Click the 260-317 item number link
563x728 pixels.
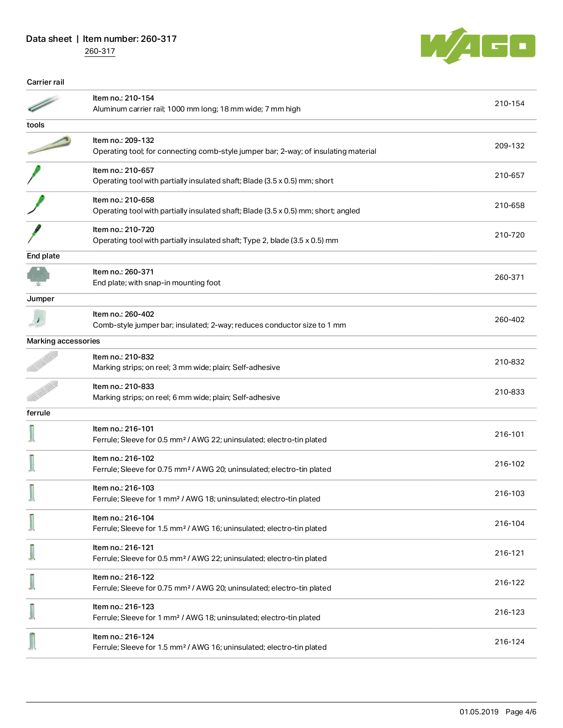pos(100,51)
